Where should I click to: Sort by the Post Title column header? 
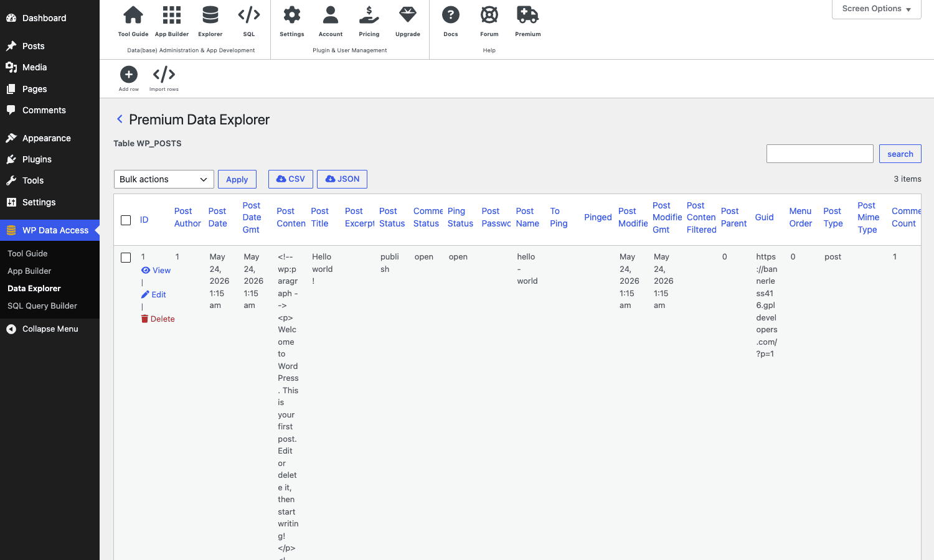(x=320, y=217)
